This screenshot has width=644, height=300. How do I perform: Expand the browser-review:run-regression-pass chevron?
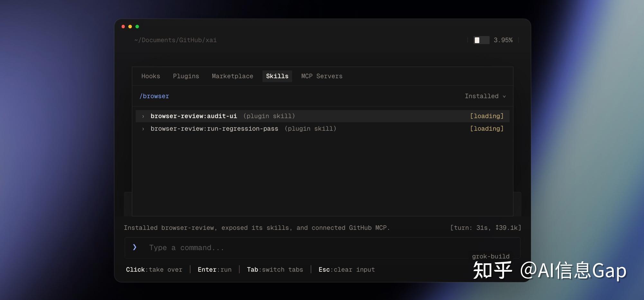click(x=143, y=129)
